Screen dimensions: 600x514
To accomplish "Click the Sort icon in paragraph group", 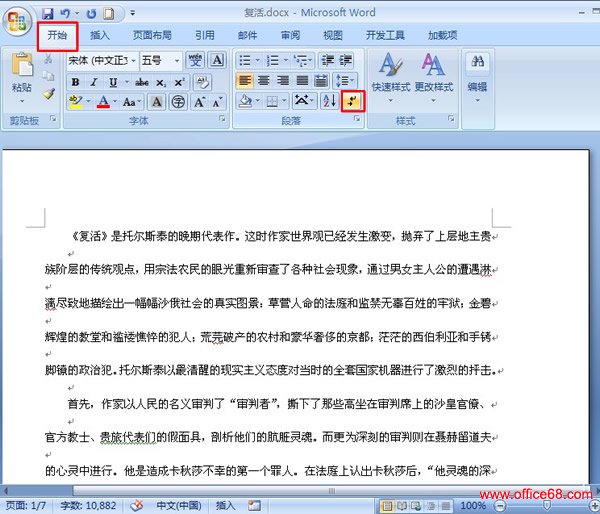I will [x=329, y=101].
